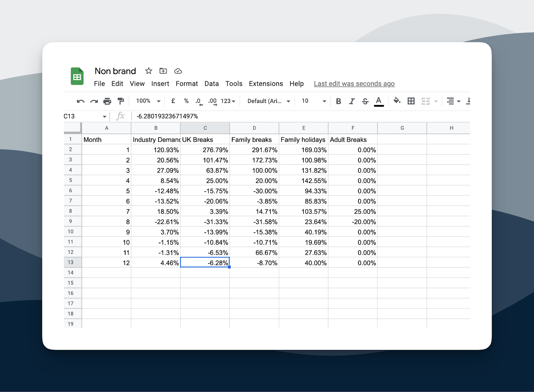The height and width of the screenshot is (392, 534).
Task: Select row 13 header
Action: tap(72, 262)
